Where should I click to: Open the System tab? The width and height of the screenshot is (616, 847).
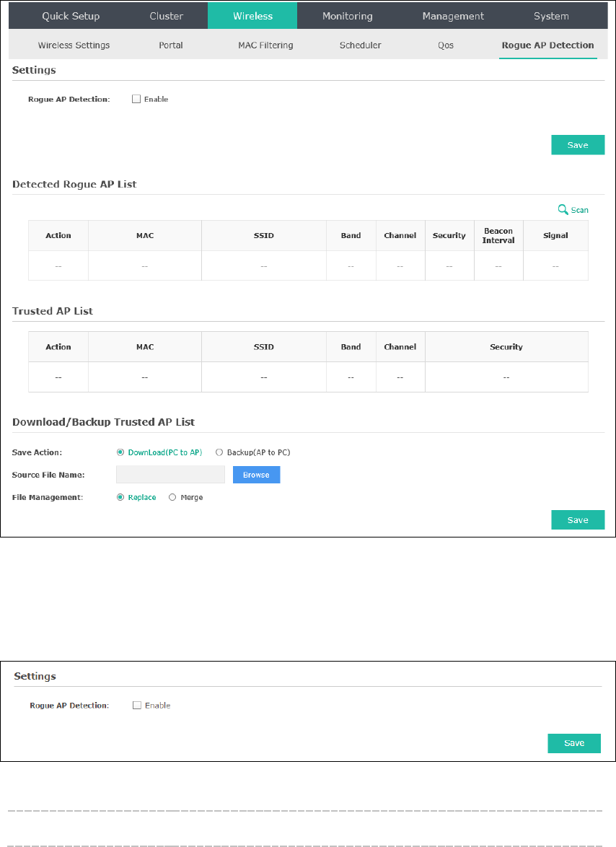pos(551,16)
